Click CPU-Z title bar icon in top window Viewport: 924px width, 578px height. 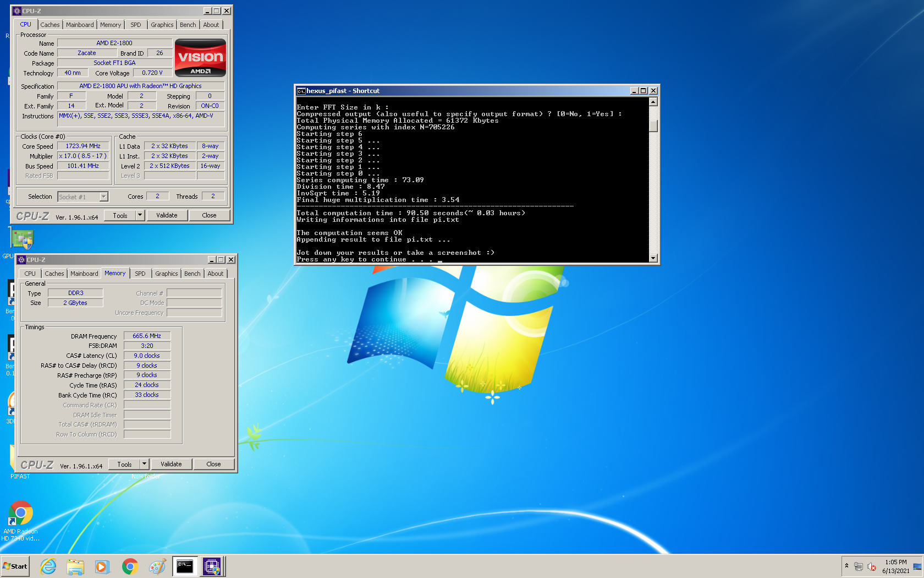(x=16, y=11)
